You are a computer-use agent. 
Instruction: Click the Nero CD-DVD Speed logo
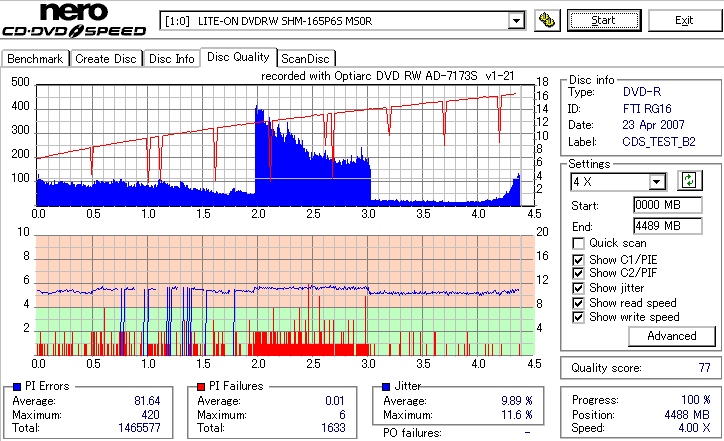[74, 20]
